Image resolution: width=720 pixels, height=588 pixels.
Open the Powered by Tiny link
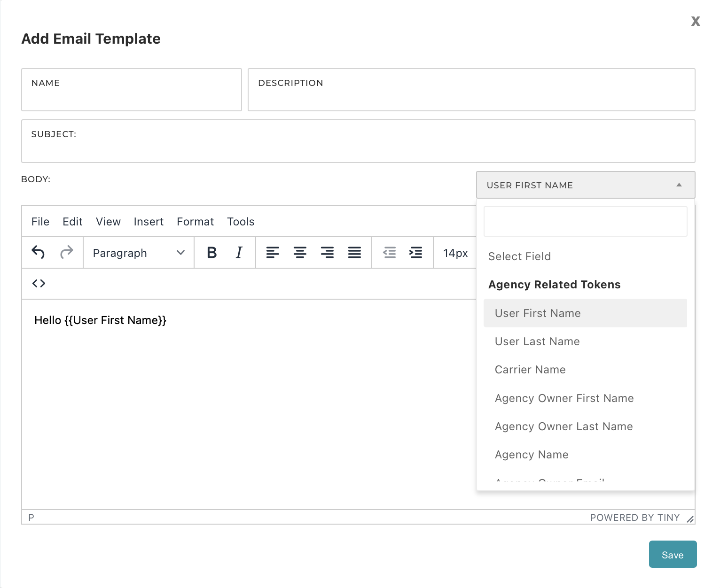click(x=635, y=518)
